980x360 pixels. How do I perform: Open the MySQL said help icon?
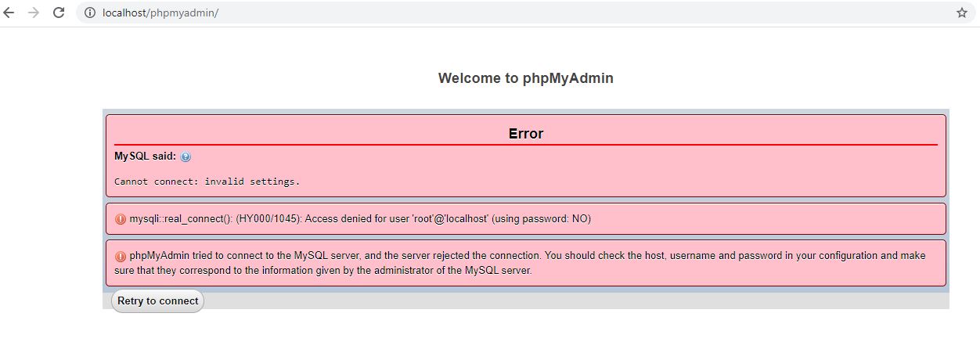click(x=186, y=157)
